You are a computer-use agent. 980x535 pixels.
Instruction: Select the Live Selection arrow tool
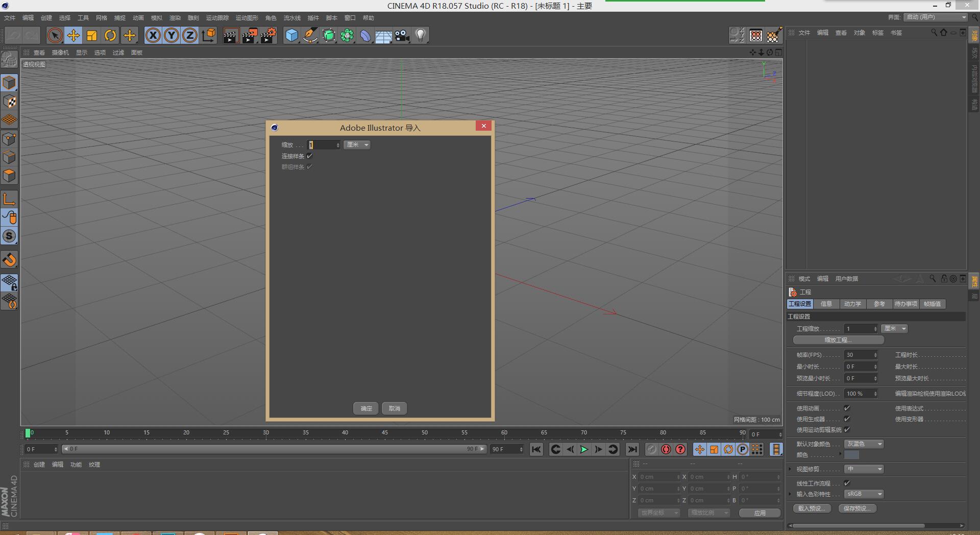point(55,35)
